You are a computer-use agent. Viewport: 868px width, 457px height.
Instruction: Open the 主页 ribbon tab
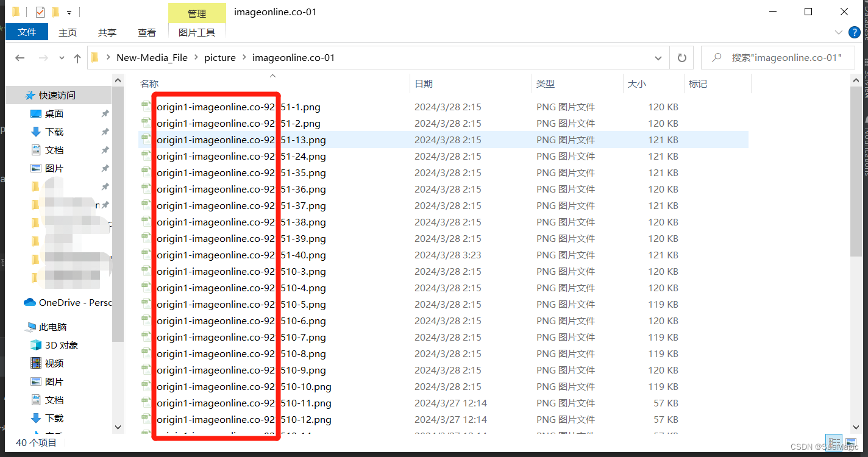68,32
